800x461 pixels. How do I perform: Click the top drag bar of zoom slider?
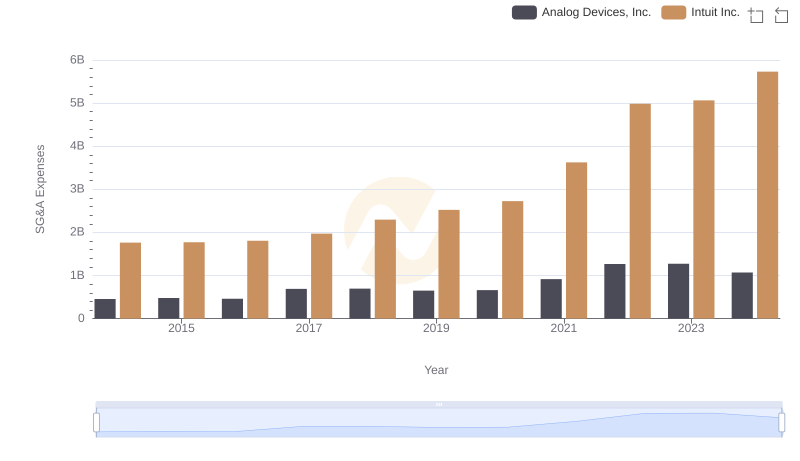click(439, 404)
